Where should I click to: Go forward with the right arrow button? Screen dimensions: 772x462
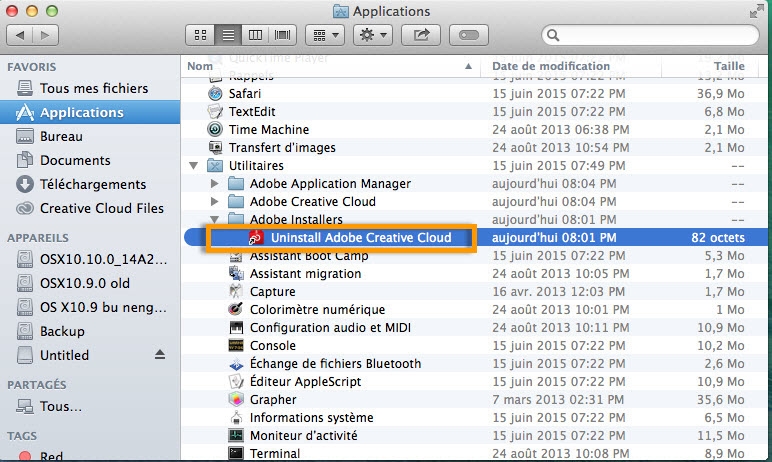45,35
